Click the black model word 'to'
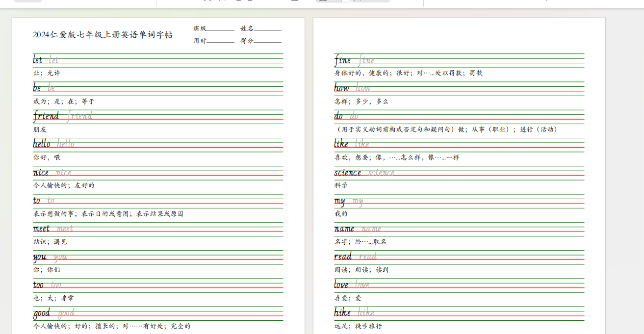644x334 pixels. click(x=37, y=201)
